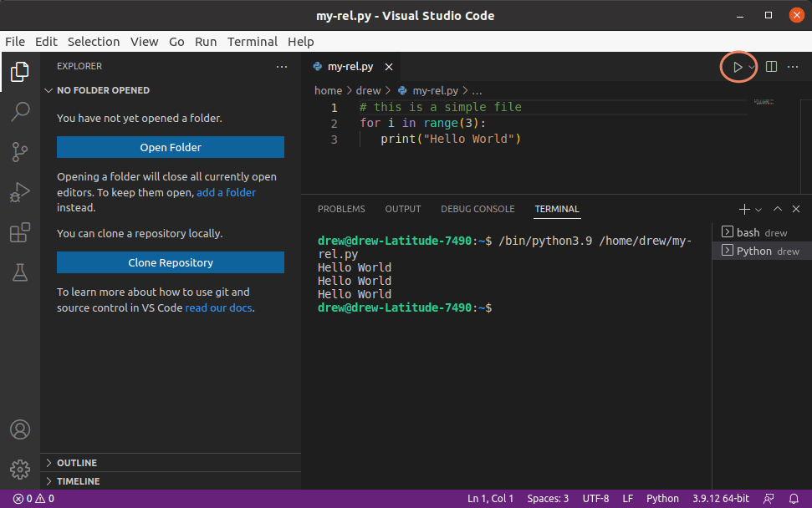Expand the Outline section
The height and width of the screenshot is (508, 812).
click(x=77, y=463)
